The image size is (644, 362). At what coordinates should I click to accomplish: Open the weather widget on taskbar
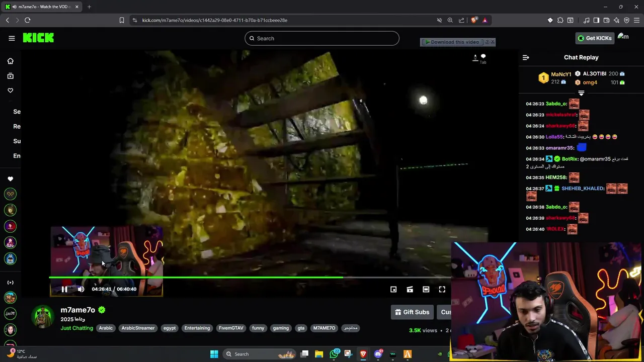[x=21, y=354]
